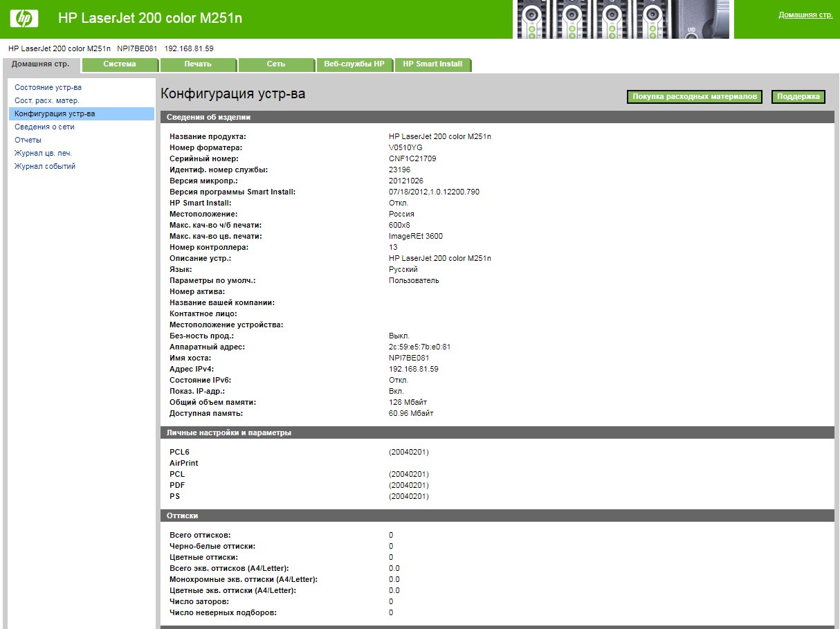This screenshot has width=840, height=629.
Task: Click the HP logo icon
Action: 24,18
